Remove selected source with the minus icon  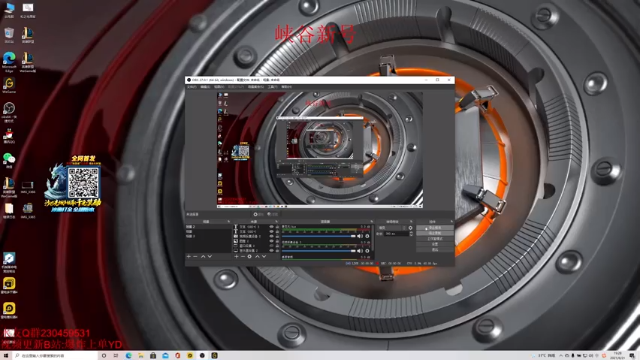pyautogui.click(x=243, y=256)
